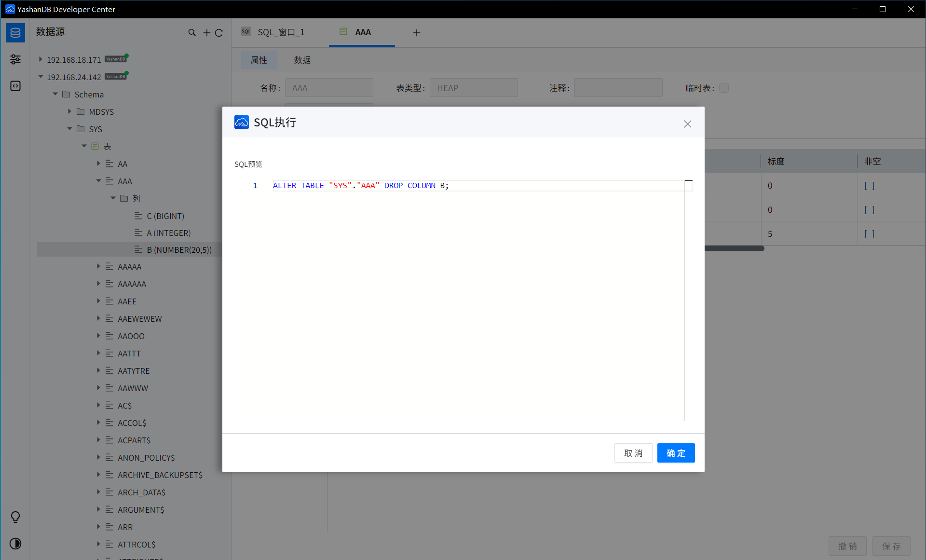Collapse the SYS schema
This screenshot has height=560, width=926.
coord(69,129)
